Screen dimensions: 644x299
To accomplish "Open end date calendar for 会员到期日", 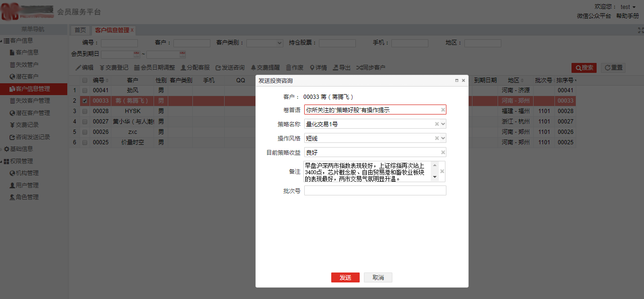I will pyautogui.click(x=182, y=54).
